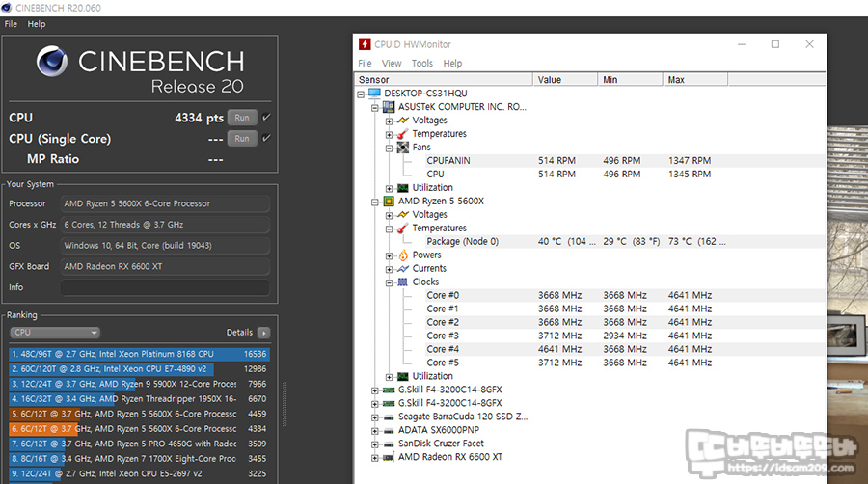Expand the AMD Radeon RX 6600 XT node
Screen dimensions: 868x484
[x=375, y=459]
